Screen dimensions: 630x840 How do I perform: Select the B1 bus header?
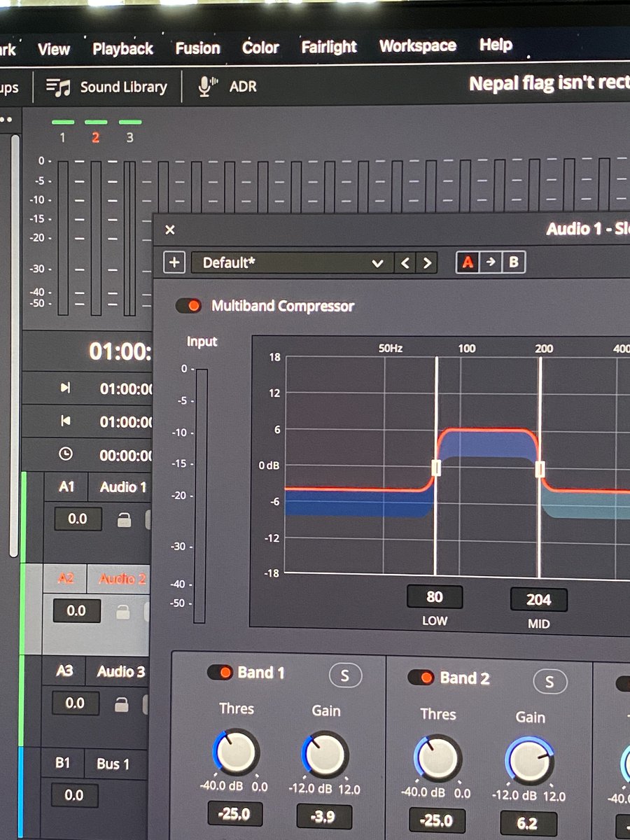click(63, 762)
